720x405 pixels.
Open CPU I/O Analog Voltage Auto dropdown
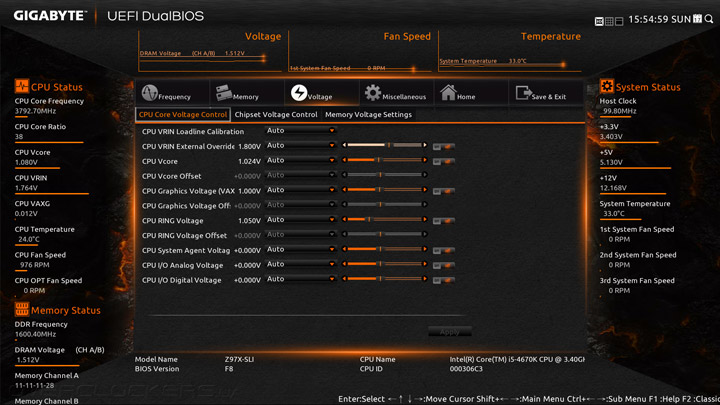[300, 264]
